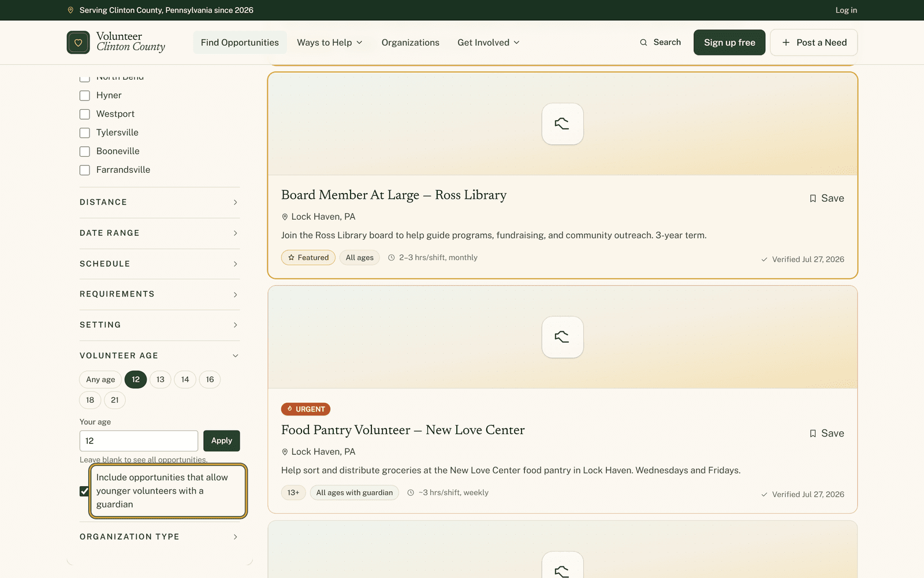The height and width of the screenshot is (578, 924).
Task: Pick the age 16 chip
Action: coord(210,380)
